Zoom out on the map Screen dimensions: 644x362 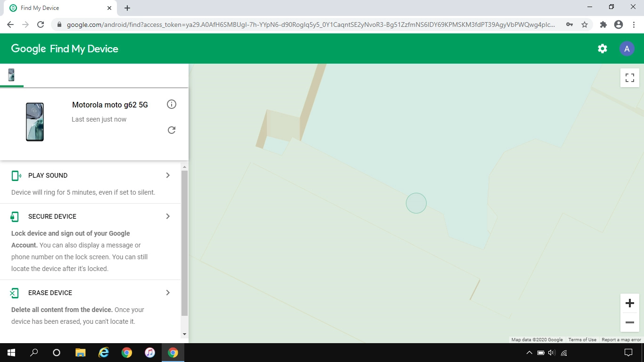pos(629,322)
